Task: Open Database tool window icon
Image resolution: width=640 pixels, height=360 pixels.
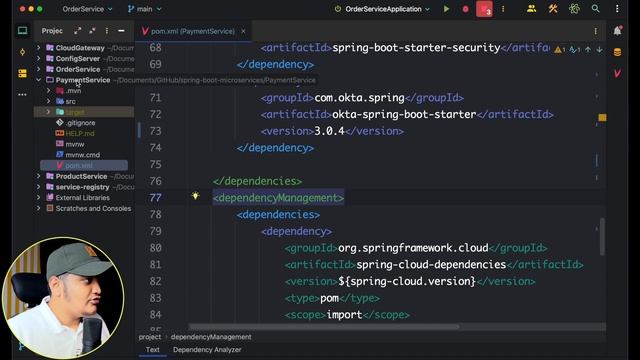Action: click(x=618, y=52)
